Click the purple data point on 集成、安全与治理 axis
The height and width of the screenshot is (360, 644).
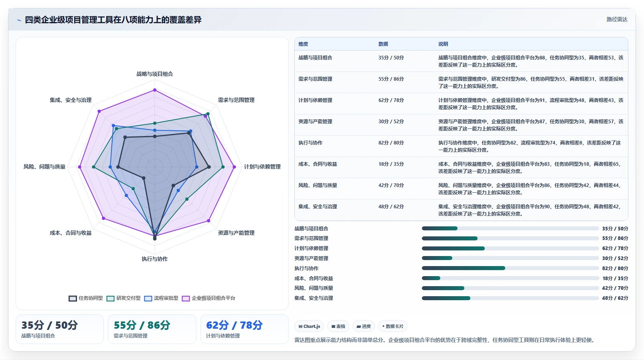point(99,111)
